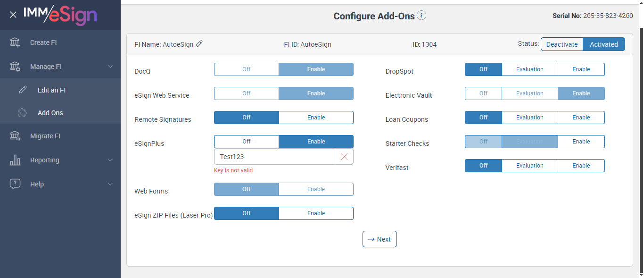Set DropSpot to Evaluation
Viewport: 644px width, 278px height.
click(529, 69)
